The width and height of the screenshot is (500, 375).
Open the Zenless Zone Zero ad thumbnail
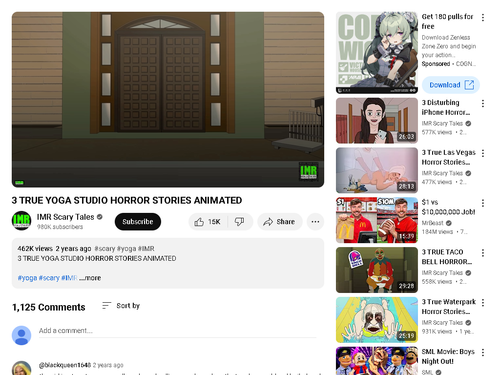click(x=377, y=53)
